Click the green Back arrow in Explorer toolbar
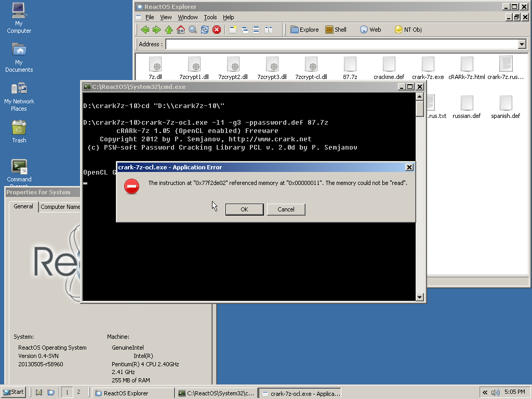This screenshot has width=532, height=399. pyautogui.click(x=145, y=30)
